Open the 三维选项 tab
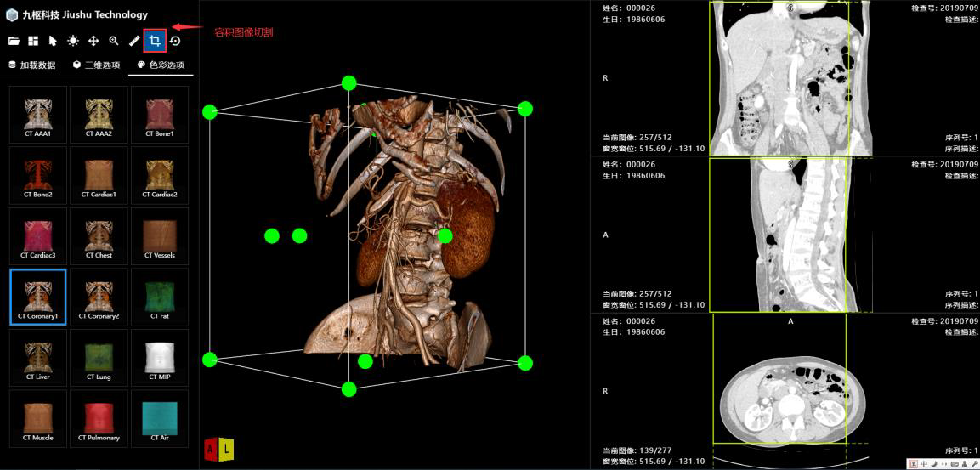980x470 pixels. tap(96, 65)
